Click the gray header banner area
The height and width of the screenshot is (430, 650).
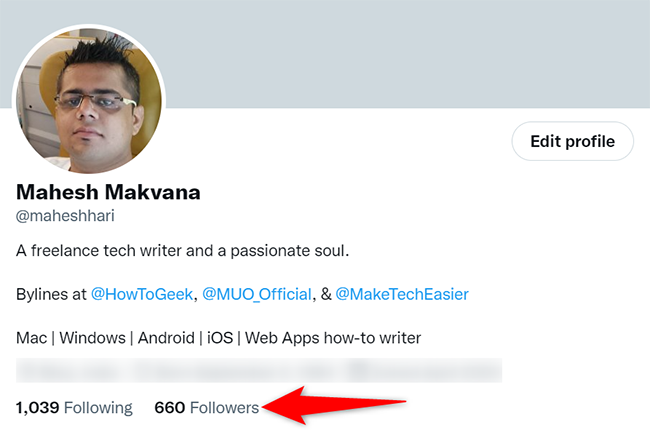click(400, 50)
